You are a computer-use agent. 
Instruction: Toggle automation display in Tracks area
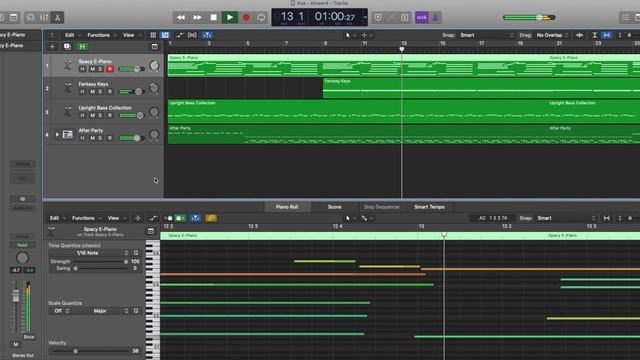tap(180, 35)
